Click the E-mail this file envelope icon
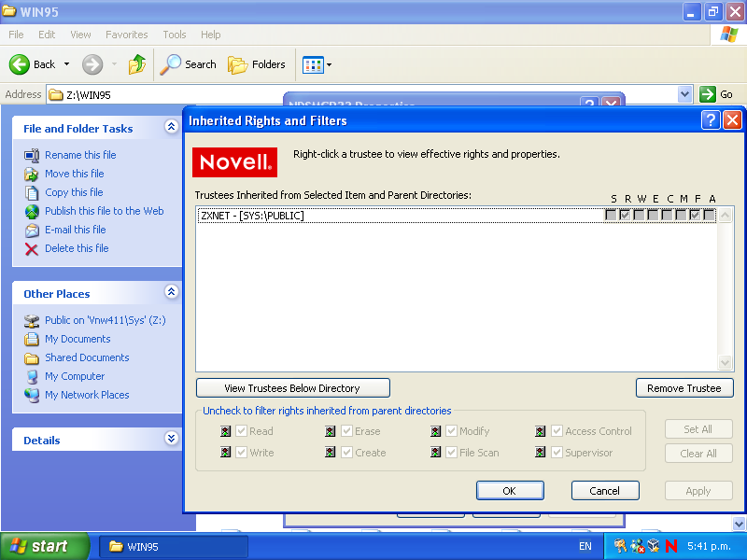The height and width of the screenshot is (560, 747). tap(32, 230)
